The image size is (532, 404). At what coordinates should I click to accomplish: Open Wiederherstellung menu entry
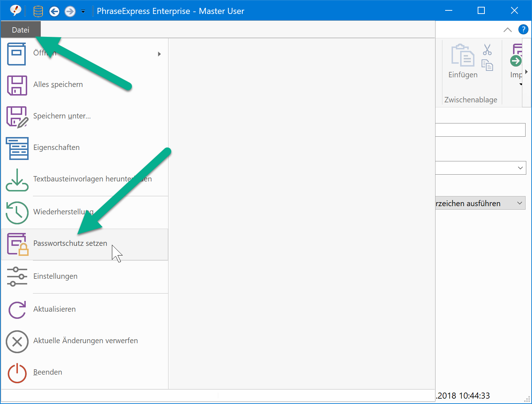coord(85,212)
